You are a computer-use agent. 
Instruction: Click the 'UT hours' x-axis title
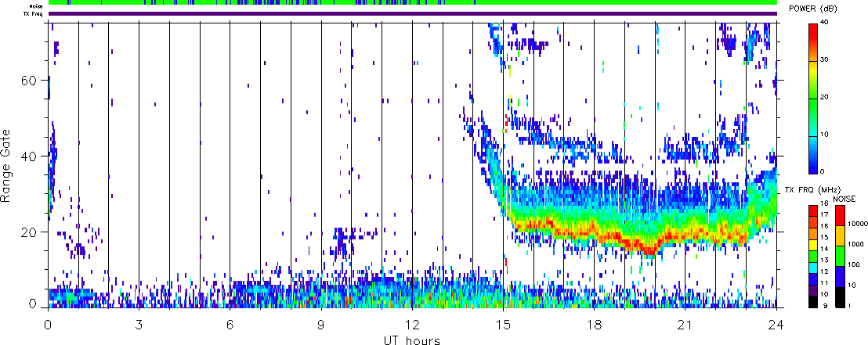point(412,340)
